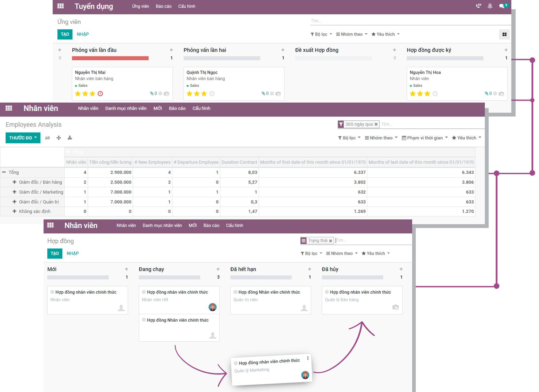Click the flip axis icon in Employees Analysis
The width and height of the screenshot is (539, 392).
(47, 138)
